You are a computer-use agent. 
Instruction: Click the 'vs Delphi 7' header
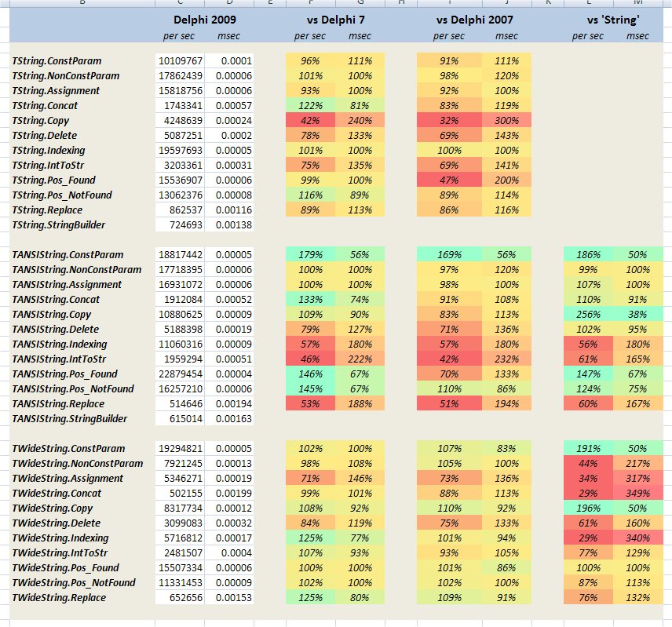tap(335, 20)
